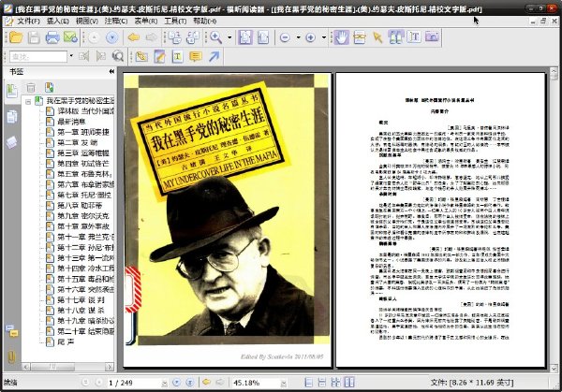This screenshot has height=392, width=562.
Task: Select the Highlight pencil tool
Action: click(x=159, y=56)
